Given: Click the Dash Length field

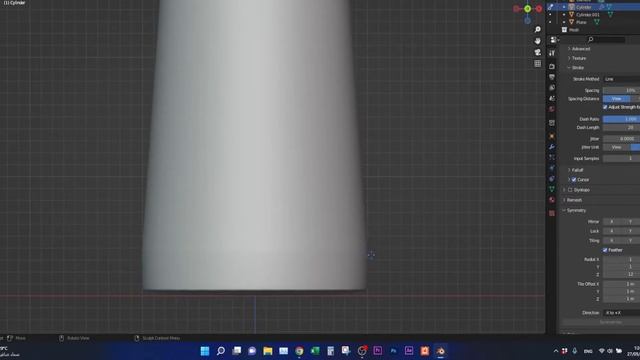Looking at the screenshot, I should pos(621,127).
